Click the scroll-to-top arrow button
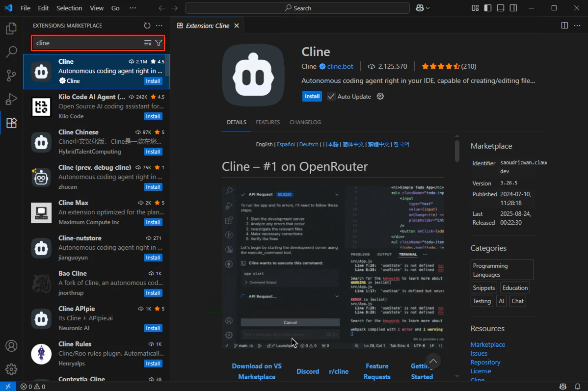 click(433, 362)
